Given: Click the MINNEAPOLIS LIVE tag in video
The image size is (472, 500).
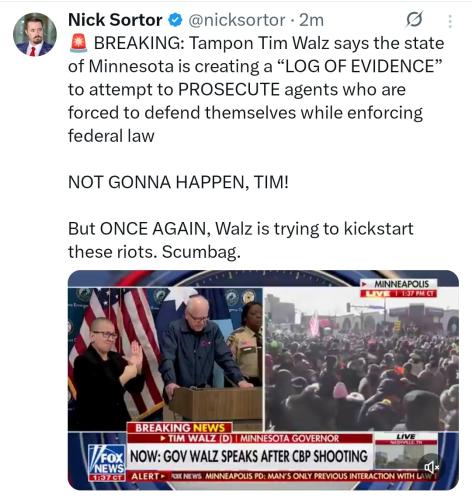Looking at the screenshot, I should pyautogui.click(x=399, y=289).
